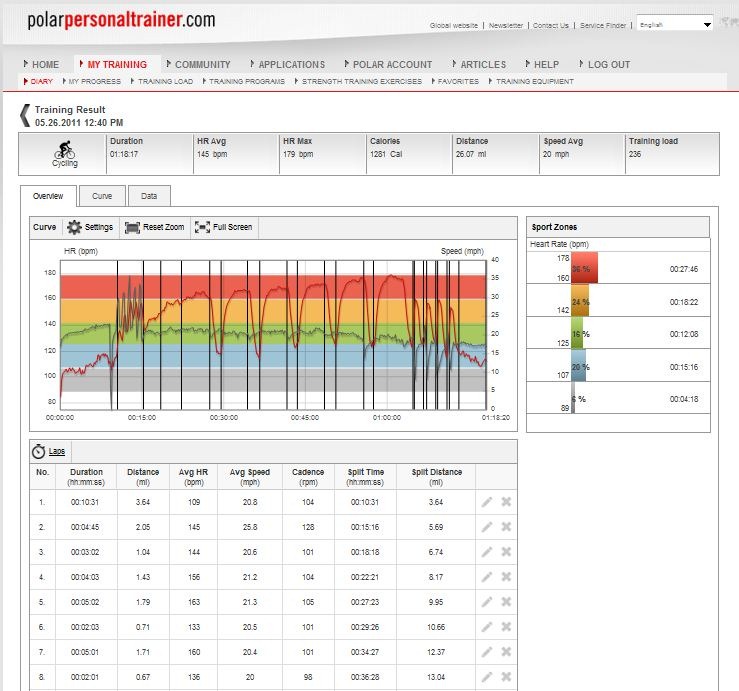This screenshot has width=739, height=691.
Task: Click the back arrow beside Training Result
Action: (25, 115)
